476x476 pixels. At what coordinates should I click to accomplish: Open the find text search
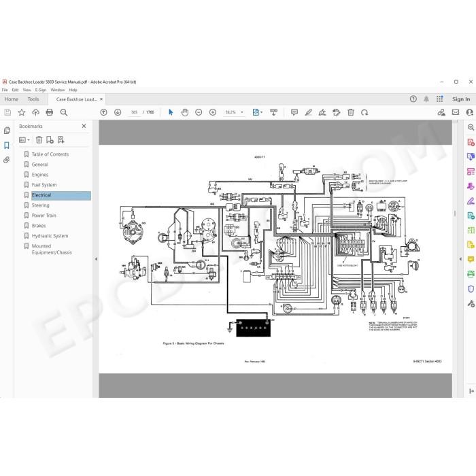(64, 112)
